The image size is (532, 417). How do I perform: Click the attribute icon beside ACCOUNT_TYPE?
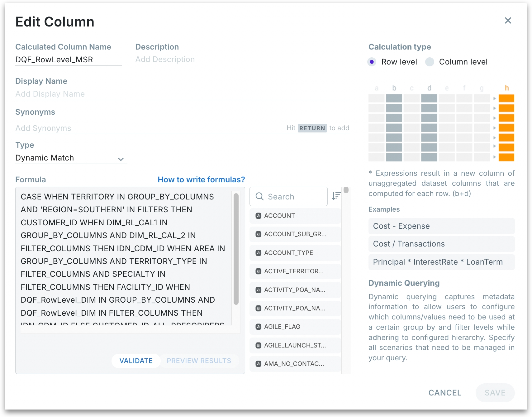coord(258,253)
